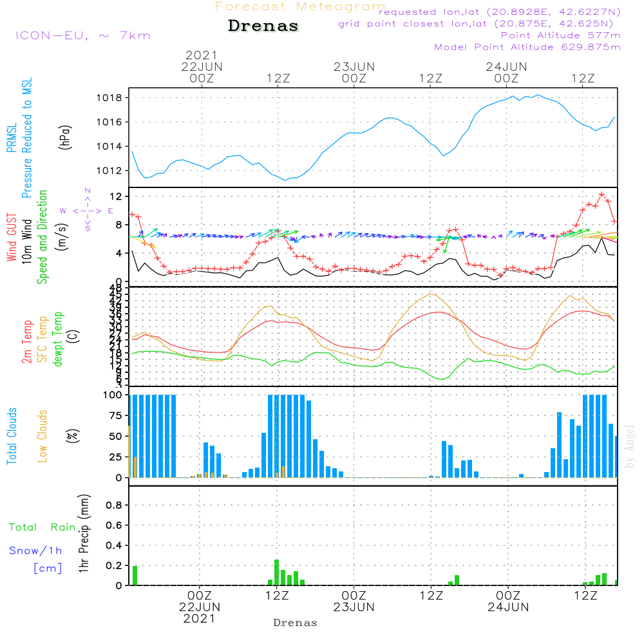Click the "[cm]" snow unit label
Screen dimensions: 644x644
pos(48,568)
